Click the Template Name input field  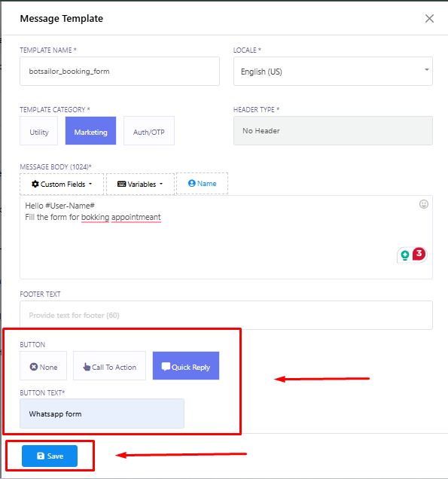(x=120, y=72)
